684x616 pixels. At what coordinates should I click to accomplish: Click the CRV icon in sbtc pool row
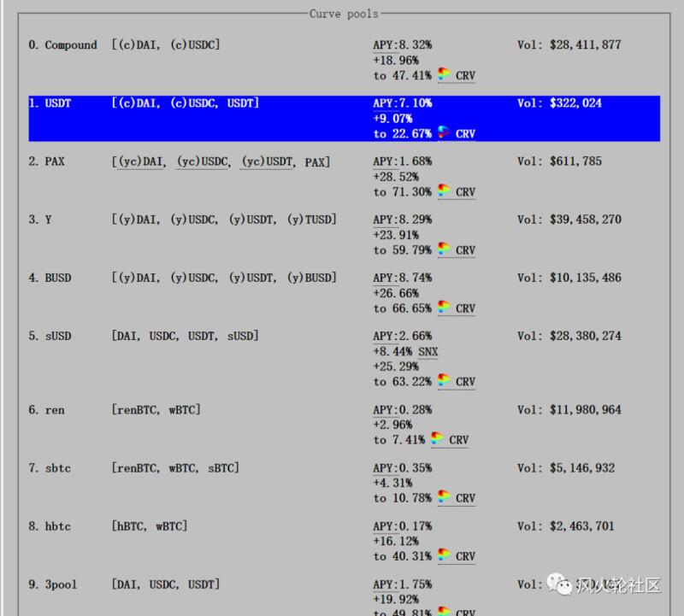(x=444, y=496)
